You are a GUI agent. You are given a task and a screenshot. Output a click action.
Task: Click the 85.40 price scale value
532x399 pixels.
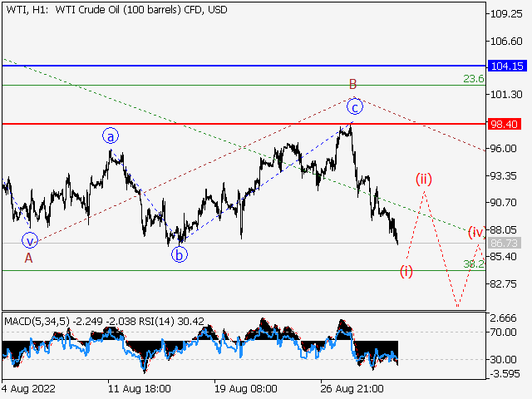pos(504,257)
